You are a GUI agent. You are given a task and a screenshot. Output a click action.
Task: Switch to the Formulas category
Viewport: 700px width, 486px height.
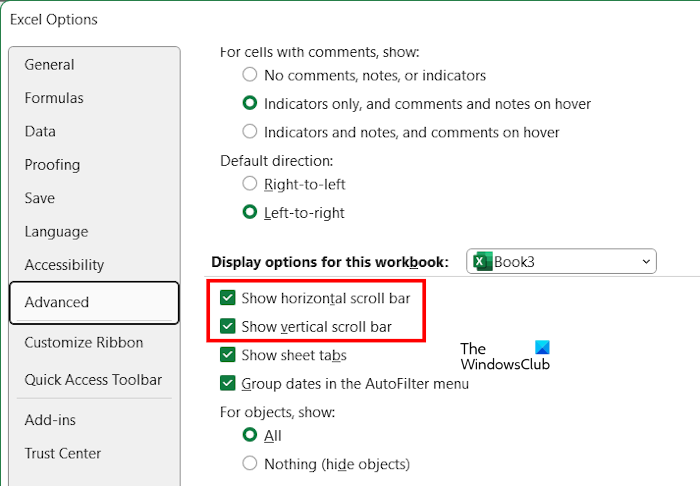(x=54, y=98)
